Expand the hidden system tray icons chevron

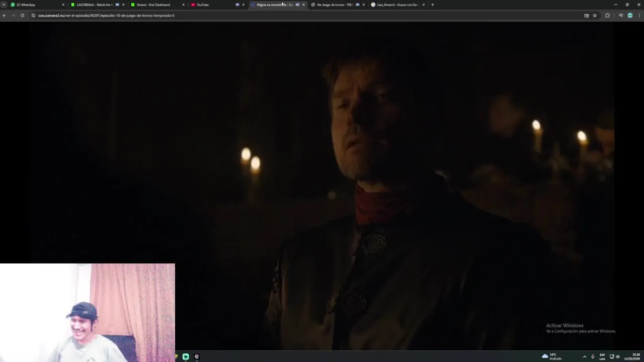(584, 356)
